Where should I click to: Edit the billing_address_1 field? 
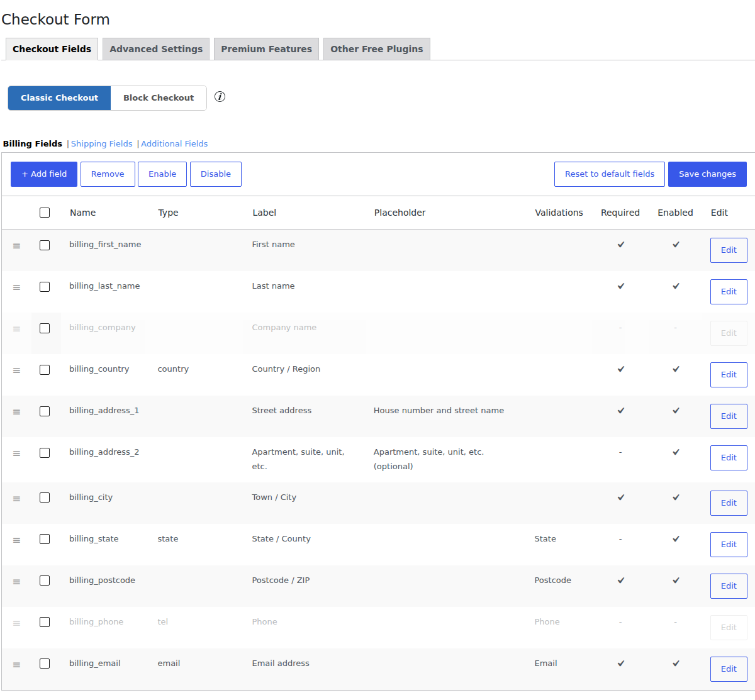coord(729,416)
